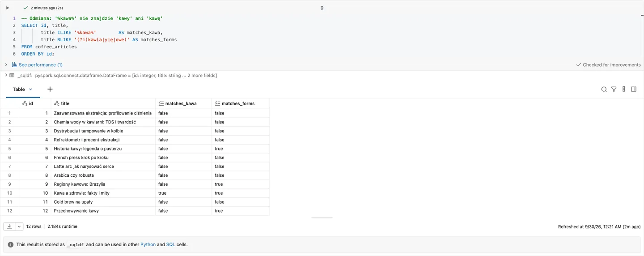644x256 pixels.
Task: Click the 'FROM coffee_articles' line
Action: click(x=49, y=47)
